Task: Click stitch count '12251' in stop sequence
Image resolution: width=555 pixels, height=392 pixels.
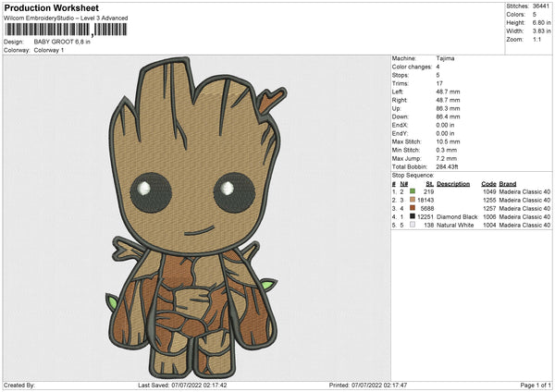Action: point(425,216)
